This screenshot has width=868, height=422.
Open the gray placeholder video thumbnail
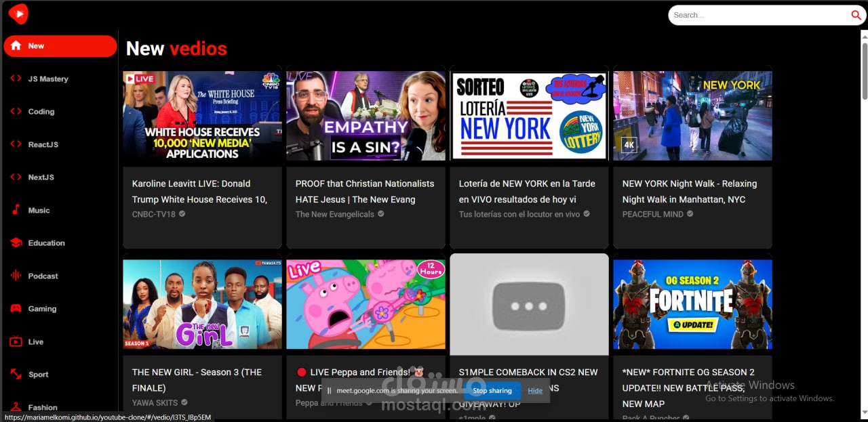[529, 304]
